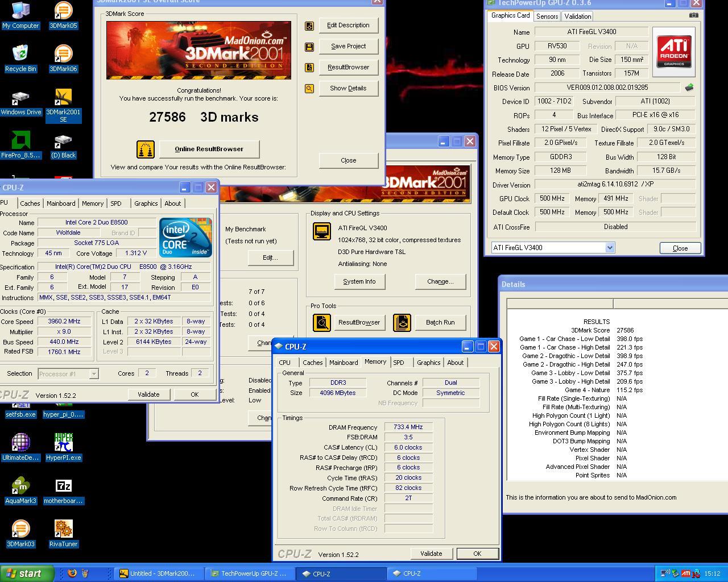Open the Recycle Bin icon
728x582 pixels.
(x=20, y=58)
